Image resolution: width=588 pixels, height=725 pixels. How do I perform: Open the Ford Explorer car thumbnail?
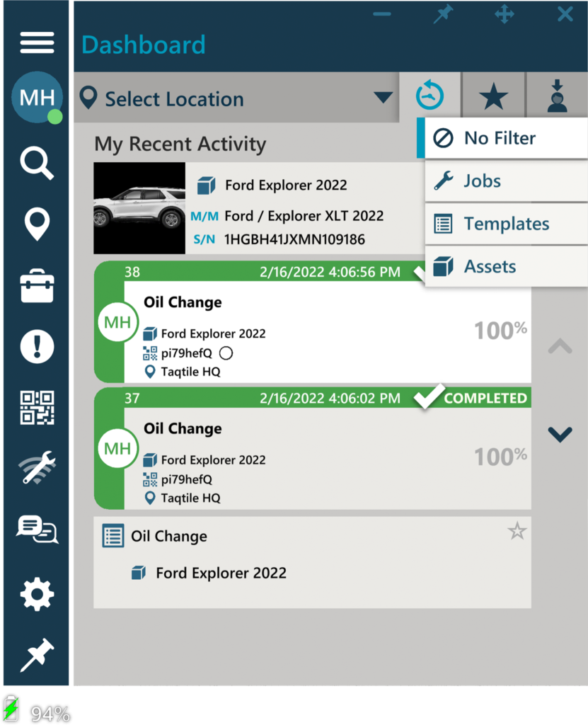(x=139, y=208)
